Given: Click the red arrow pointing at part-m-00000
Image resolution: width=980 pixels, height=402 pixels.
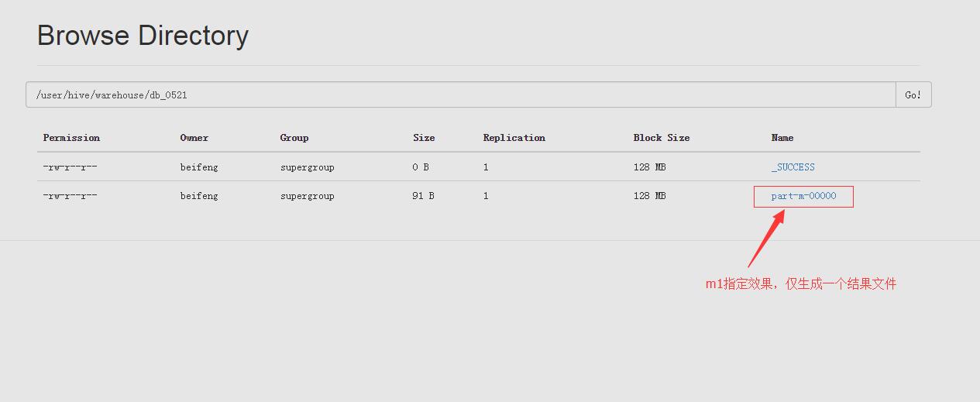Looking at the screenshot, I should coord(767,239).
